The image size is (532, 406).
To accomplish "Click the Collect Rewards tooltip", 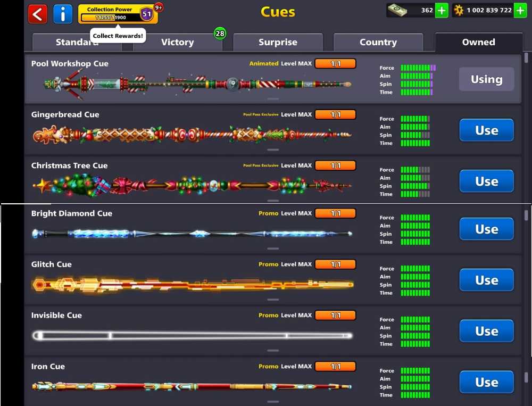I will click(118, 35).
